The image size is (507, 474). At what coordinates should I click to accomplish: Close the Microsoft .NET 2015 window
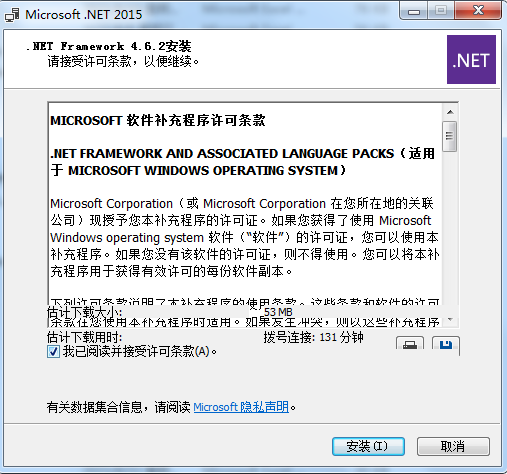479,11
